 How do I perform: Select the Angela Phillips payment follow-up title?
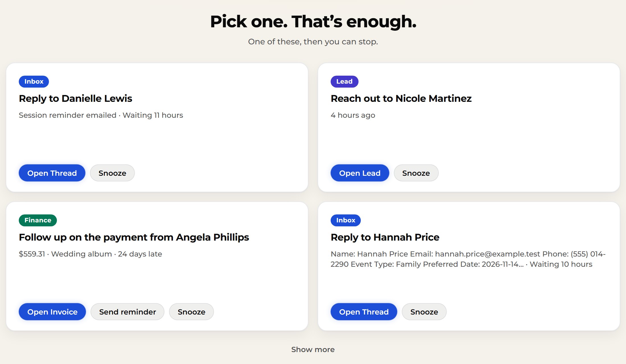134,237
